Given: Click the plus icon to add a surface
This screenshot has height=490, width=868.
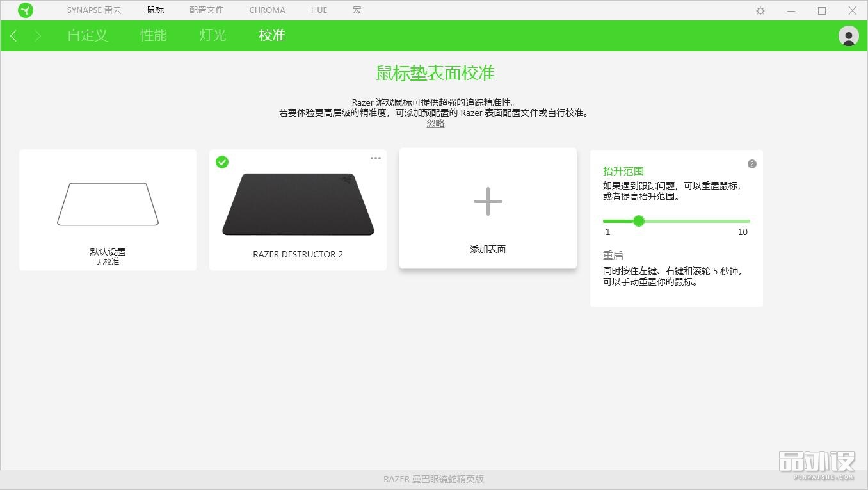Looking at the screenshot, I should coord(488,202).
